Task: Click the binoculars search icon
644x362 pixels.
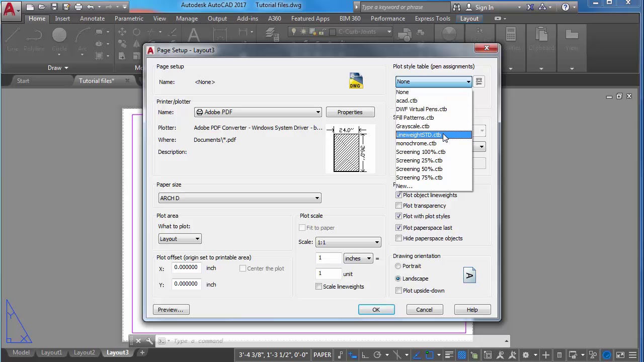Action: click(x=457, y=7)
